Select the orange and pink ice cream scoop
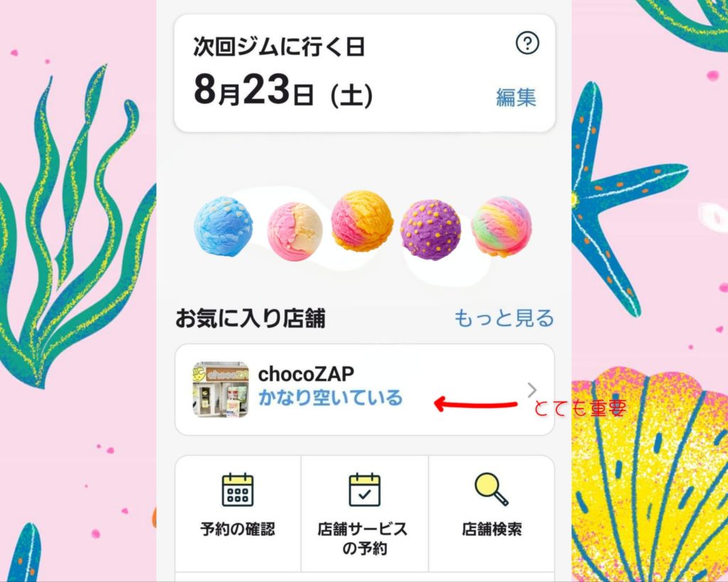 pos(362,220)
